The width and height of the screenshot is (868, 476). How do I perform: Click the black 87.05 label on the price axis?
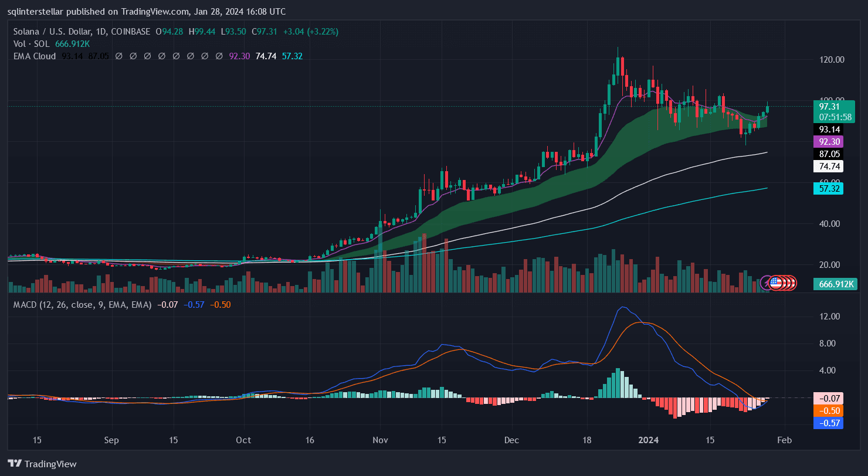coord(828,154)
